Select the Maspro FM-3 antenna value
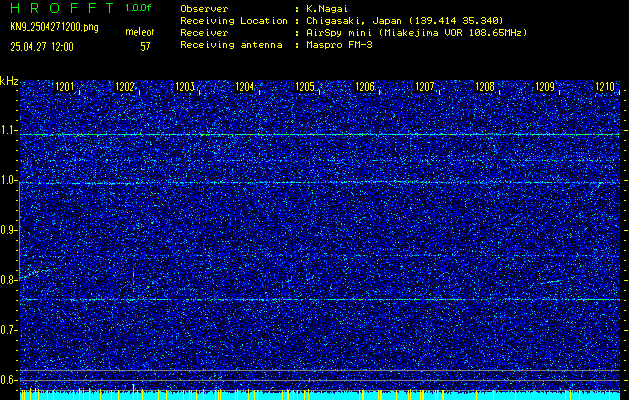629x400 pixels. tap(339, 45)
